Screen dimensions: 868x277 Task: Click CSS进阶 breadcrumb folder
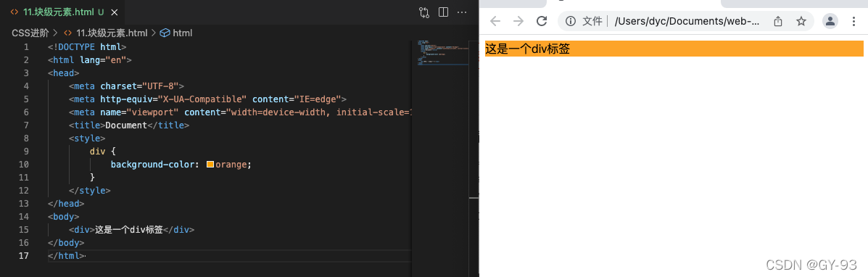pos(30,33)
